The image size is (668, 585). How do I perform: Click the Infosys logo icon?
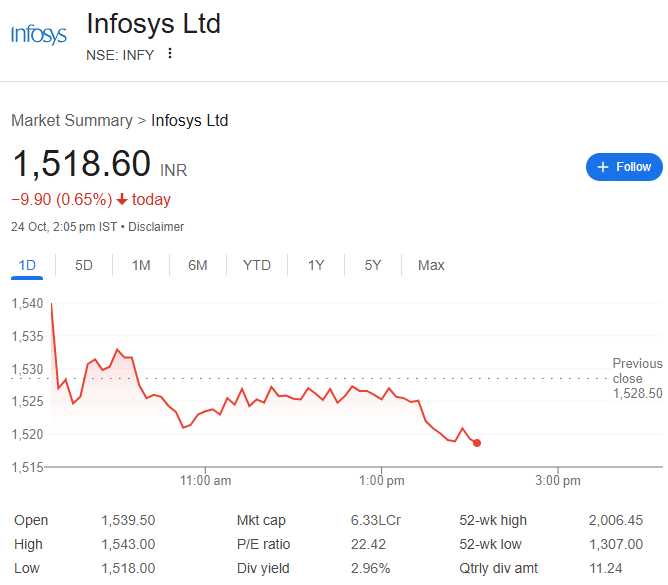tap(39, 35)
